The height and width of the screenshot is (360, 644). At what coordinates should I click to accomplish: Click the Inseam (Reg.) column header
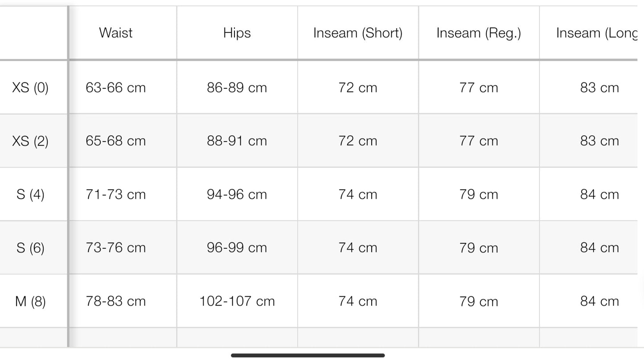tap(479, 33)
